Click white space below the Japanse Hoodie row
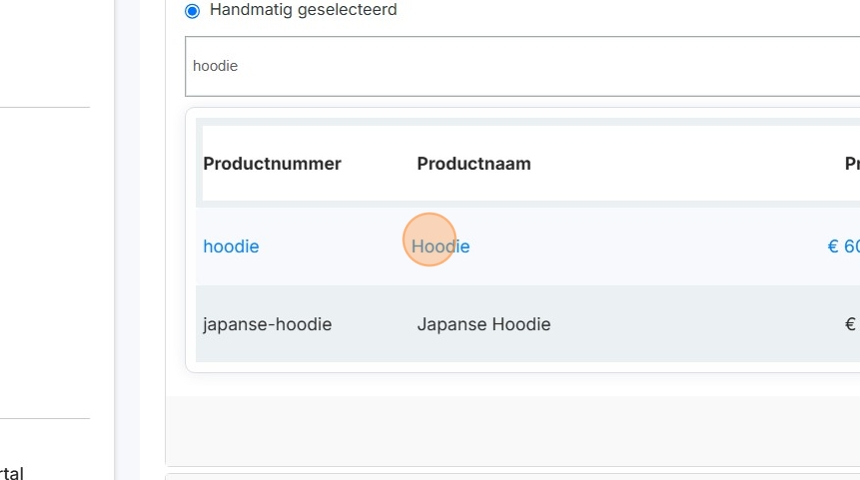The image size is (860, 480). pos(520,367)
